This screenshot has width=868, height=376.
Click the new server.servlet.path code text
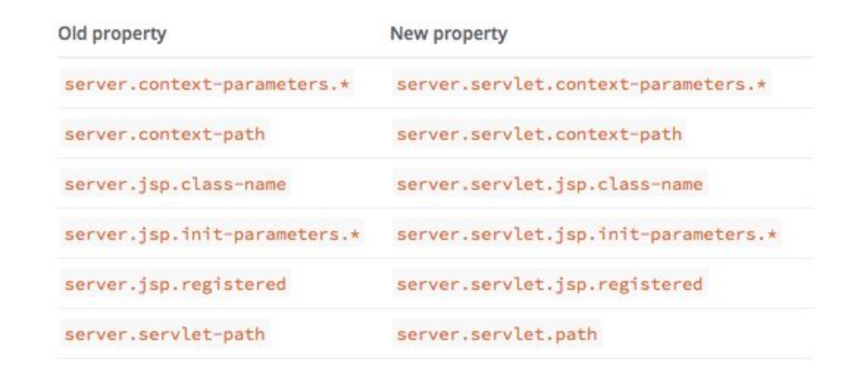(x=497, y=334)
